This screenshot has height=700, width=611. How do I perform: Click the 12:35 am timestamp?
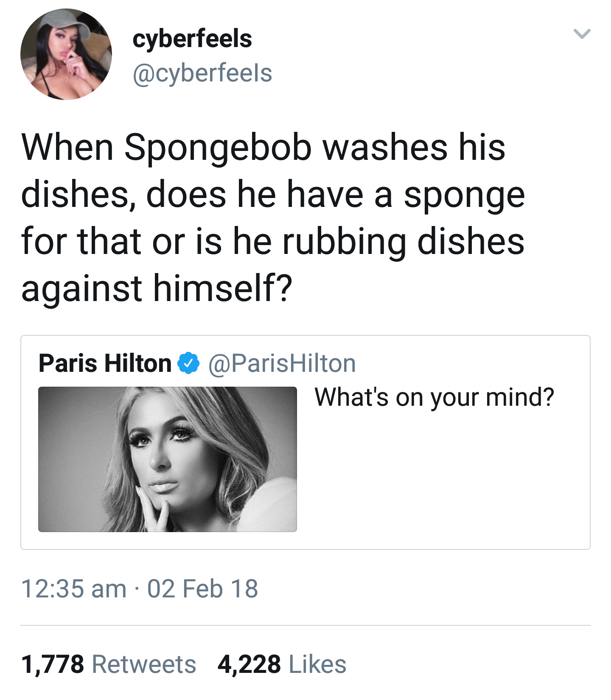[x=74, y=588]
